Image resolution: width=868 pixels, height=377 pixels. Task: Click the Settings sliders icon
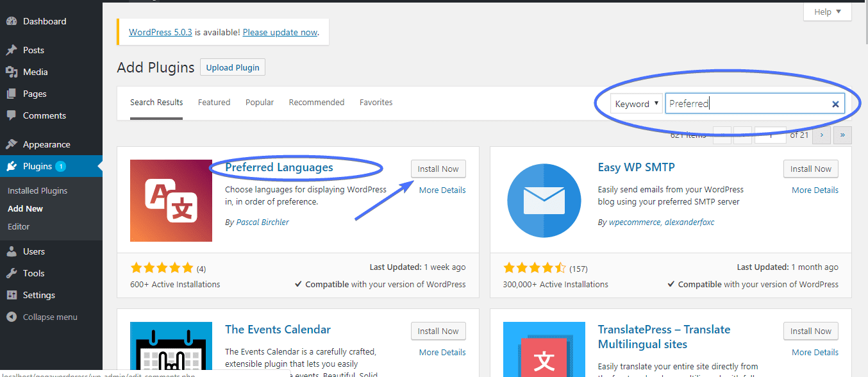(12, 295)
